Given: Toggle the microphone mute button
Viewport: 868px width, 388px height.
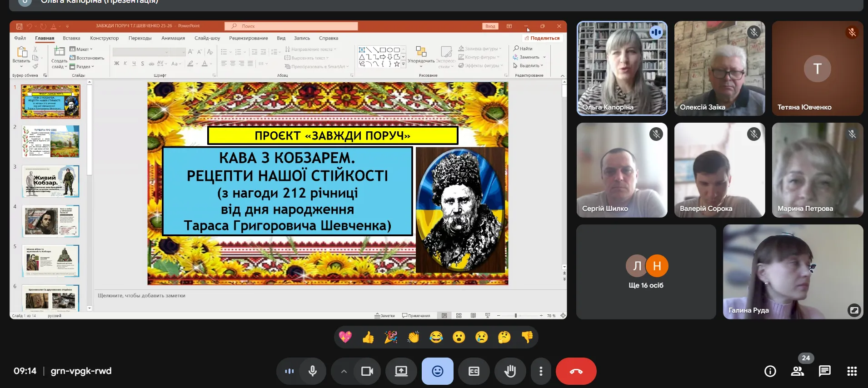Looking at the screenshot, I should point(313,371).
